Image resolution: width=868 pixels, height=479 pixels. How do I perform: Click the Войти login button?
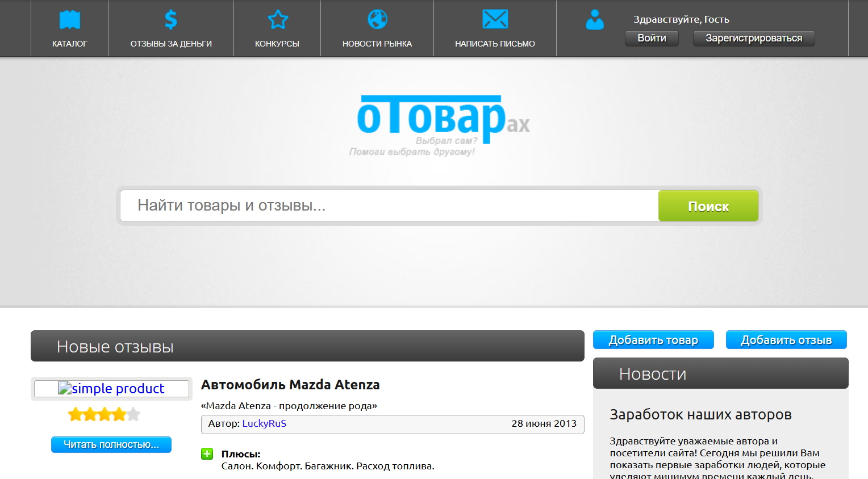click(x=652, y=38)
